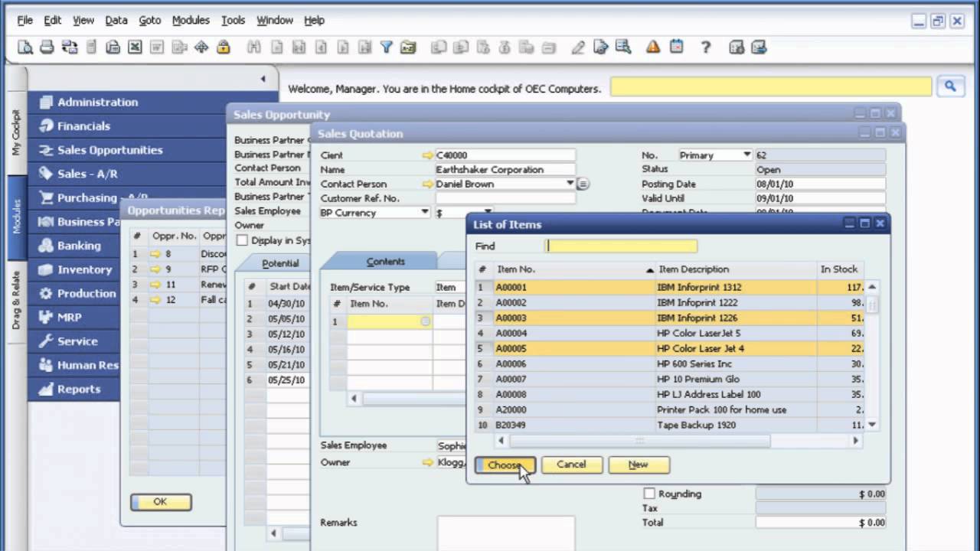The image size is (980, 551).
Task: Click the New button in List of Items
Action: (x=639, y=465)
